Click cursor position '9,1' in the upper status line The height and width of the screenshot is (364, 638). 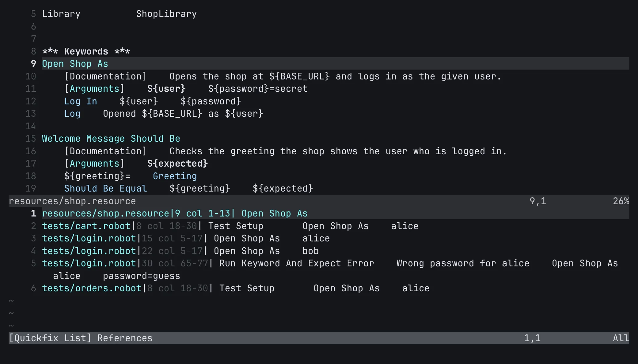538,201
